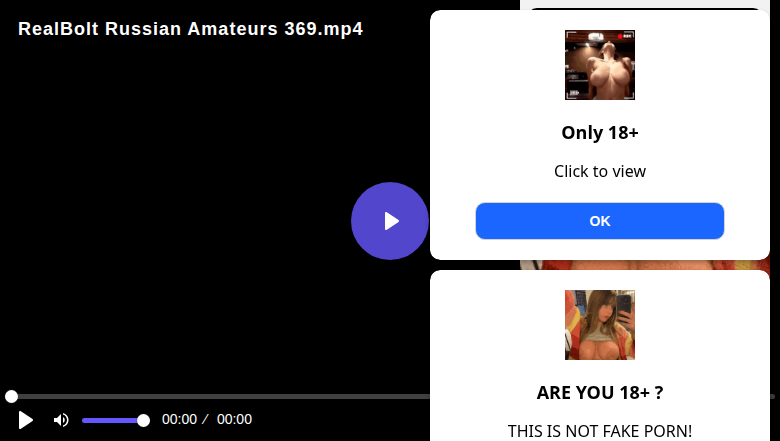Mute audio using the speaker icon
Image resolution: width=780 pixels, height=441 pixels.
[61, 420]
